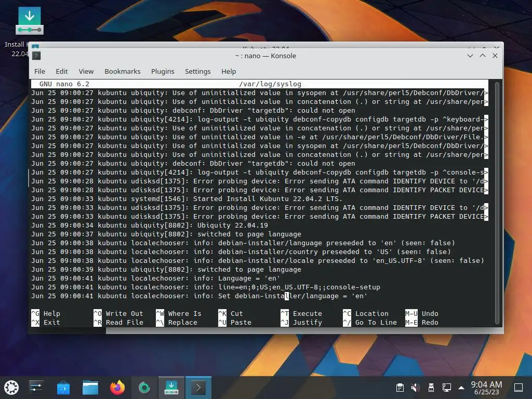Expand the hidden system tray icons arrow
The image size is (532, 399).
pos(461,388)
